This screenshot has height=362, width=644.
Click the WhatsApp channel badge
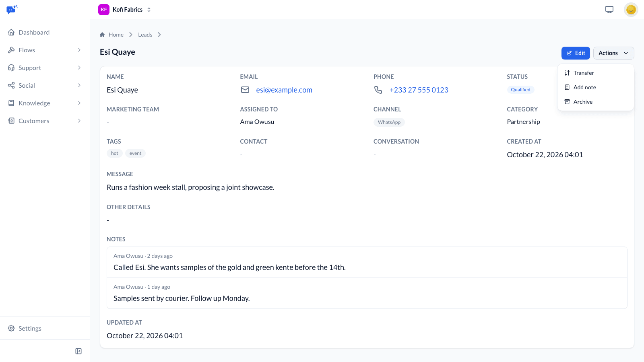pyautogui.click(x=389, y=122)
